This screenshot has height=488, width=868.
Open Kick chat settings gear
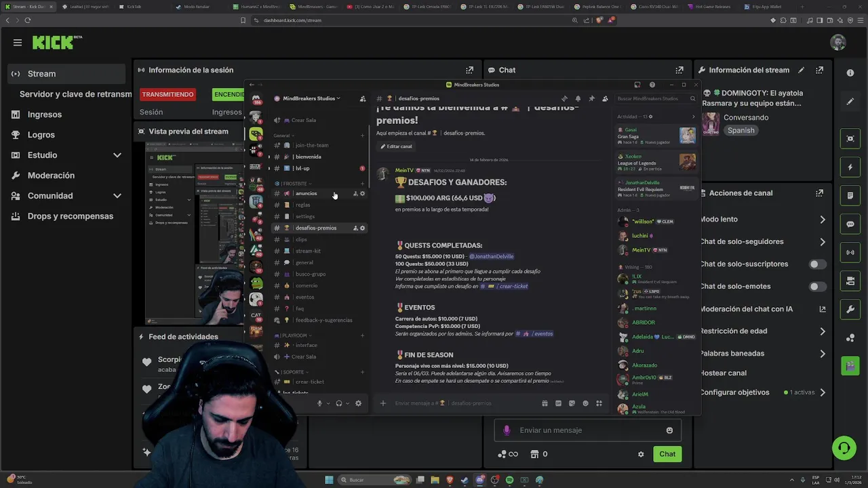click(641, 454)
